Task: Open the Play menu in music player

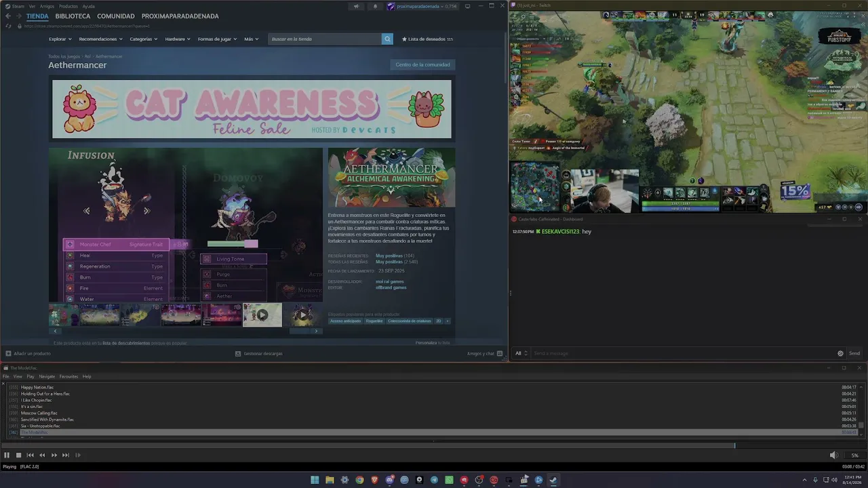Action: (31, 377)
